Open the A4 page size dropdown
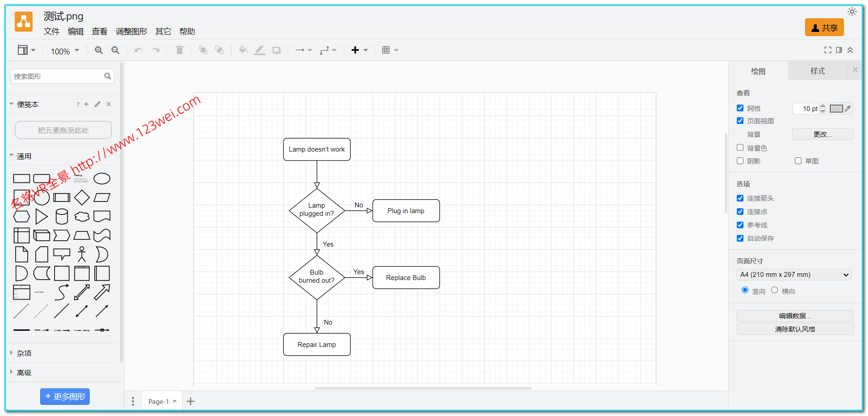 pyautogui.click(x=793, y=275)
